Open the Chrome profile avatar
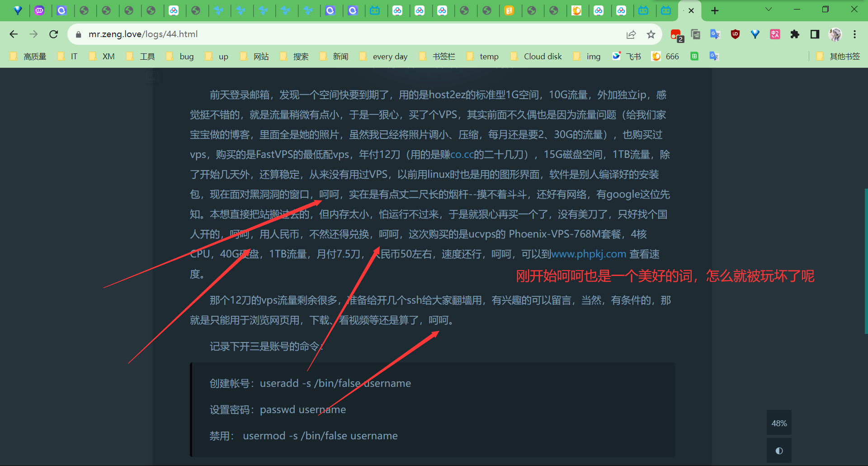The width and height of the screenshot is (868, 466). pyautogui.click(x=835, y=34)
